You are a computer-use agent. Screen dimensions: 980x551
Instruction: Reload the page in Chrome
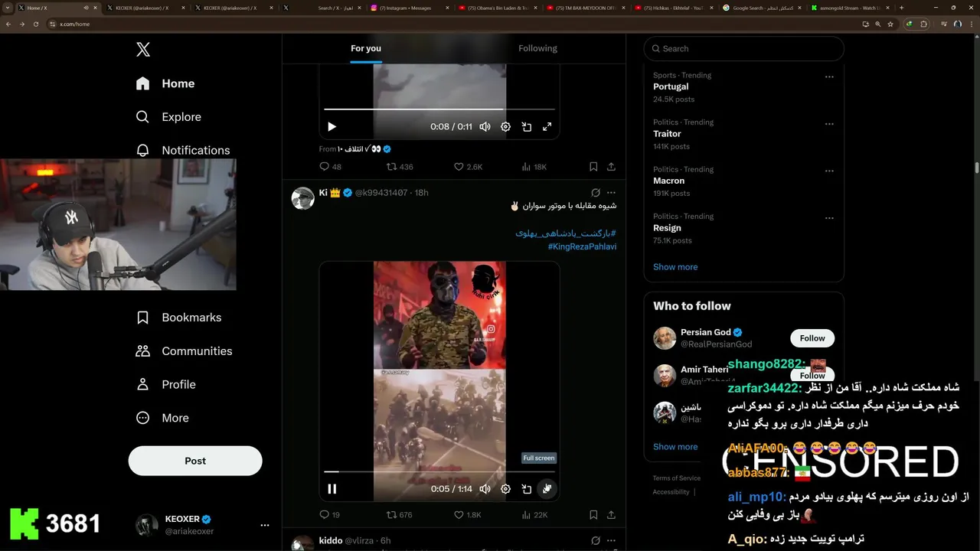coord(36,24)
